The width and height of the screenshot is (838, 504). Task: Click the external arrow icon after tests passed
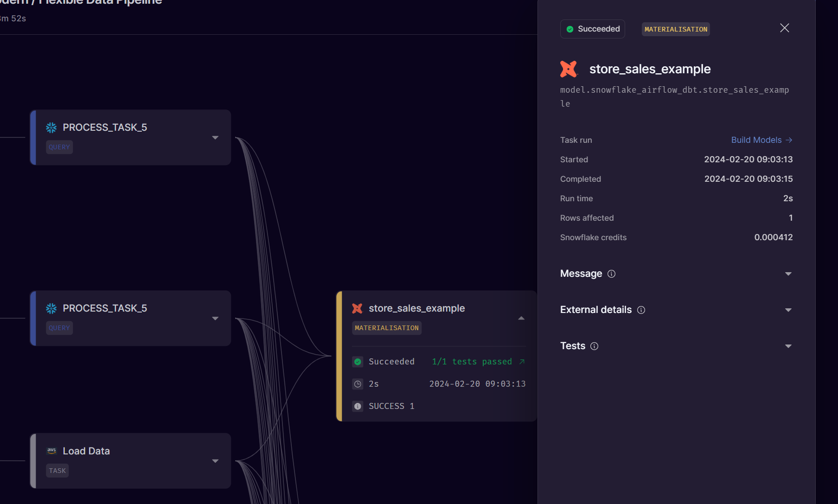tap(522, 362)
